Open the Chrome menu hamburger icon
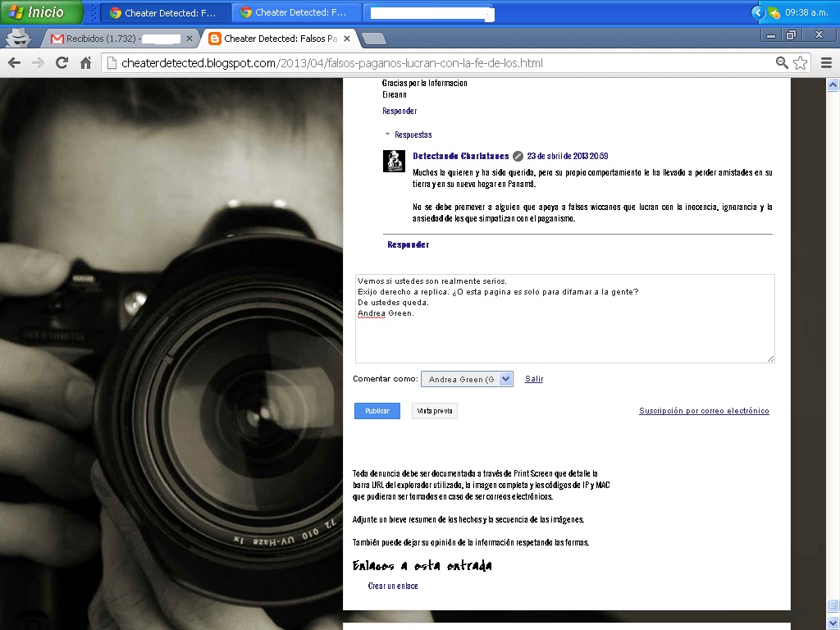The width and height of the screenshot is (840, 630). [826, 62]
